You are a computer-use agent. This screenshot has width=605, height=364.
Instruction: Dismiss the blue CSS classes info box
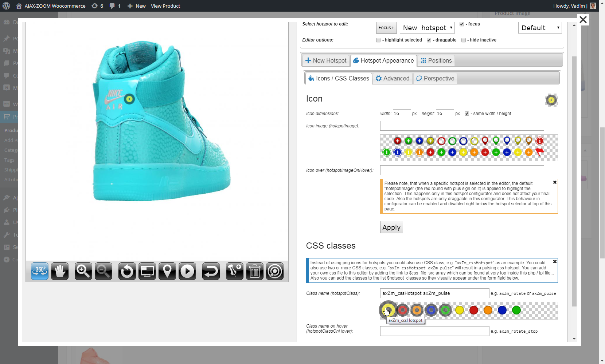[x=555, y=262]
